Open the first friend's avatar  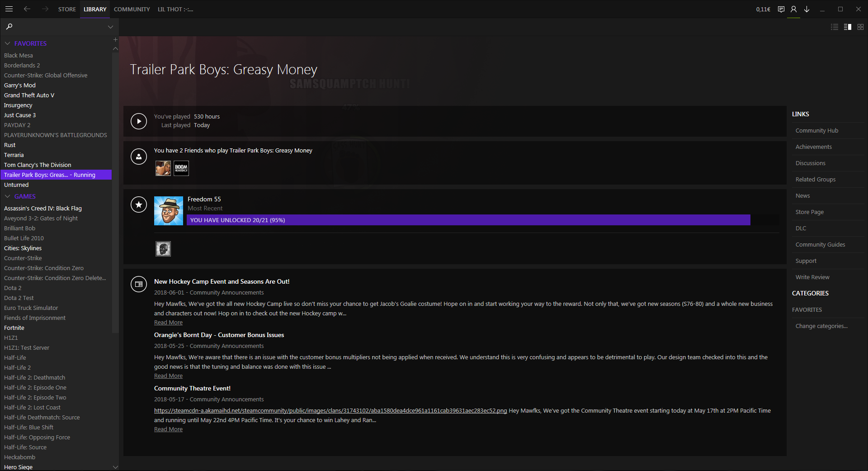tap(163, 168)
